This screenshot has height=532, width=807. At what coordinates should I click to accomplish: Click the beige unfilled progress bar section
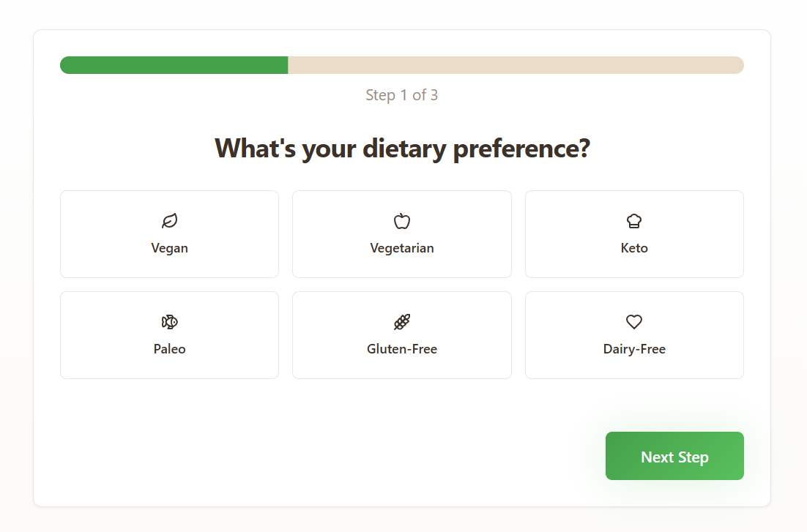coord(516,65)
